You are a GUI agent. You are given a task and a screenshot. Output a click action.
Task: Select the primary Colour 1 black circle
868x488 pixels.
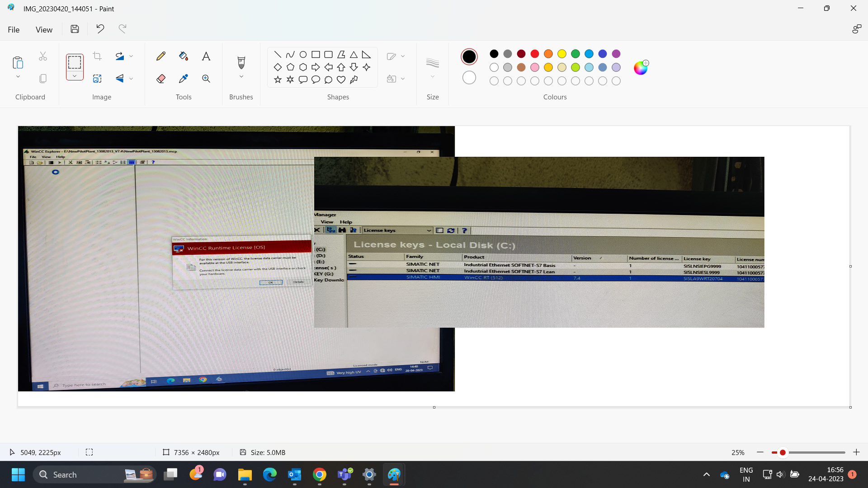click(469, 56)
